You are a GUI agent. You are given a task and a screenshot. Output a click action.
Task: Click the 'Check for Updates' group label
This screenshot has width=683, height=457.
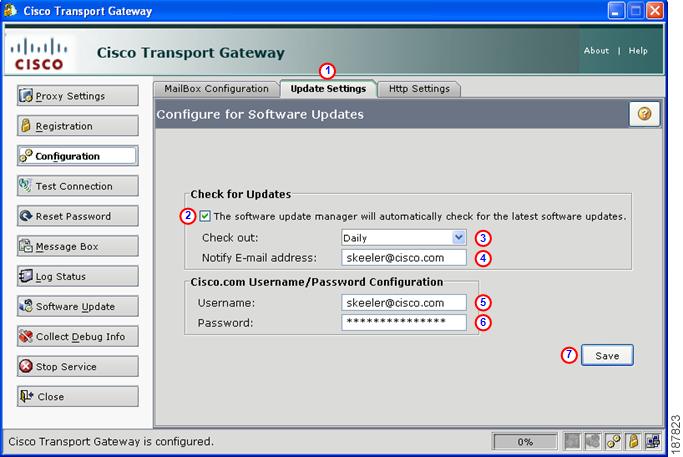point(240,194)
